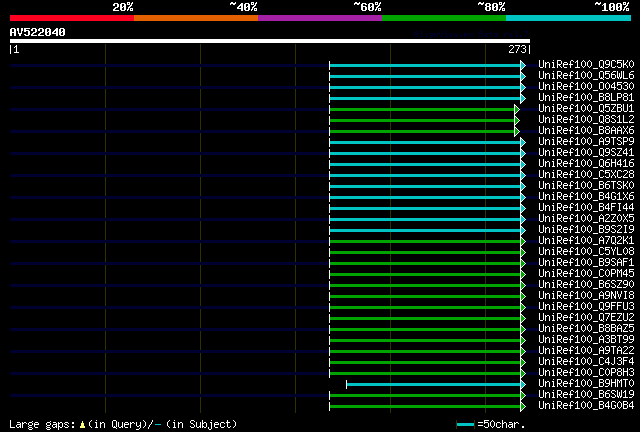Screen dimensions: 640x432
Task: Click the red 20% identity legend segment
Action: [72, 18]
